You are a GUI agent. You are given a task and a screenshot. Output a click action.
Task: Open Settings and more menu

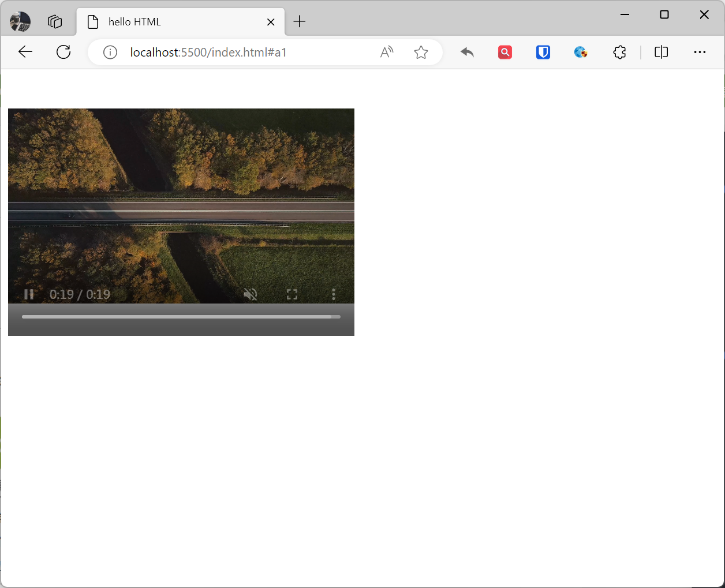[x=700, y=53]
